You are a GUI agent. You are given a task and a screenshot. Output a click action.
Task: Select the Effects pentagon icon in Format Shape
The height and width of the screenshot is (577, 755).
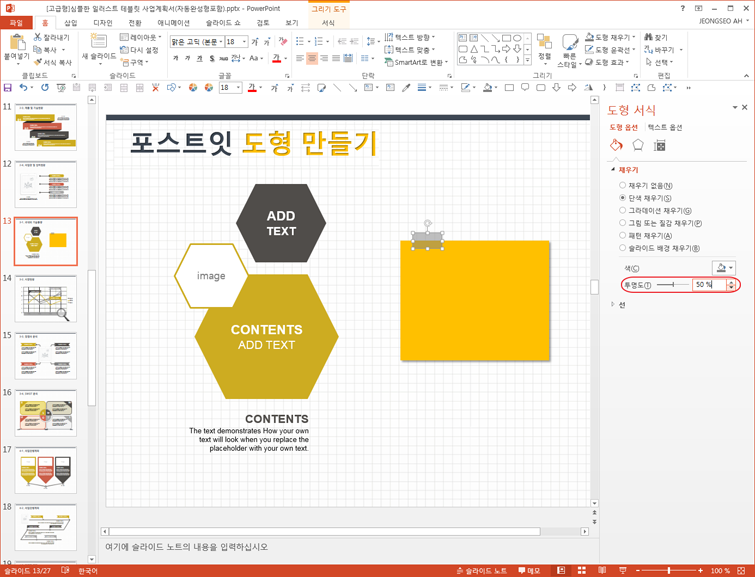[x=638, y=145]
